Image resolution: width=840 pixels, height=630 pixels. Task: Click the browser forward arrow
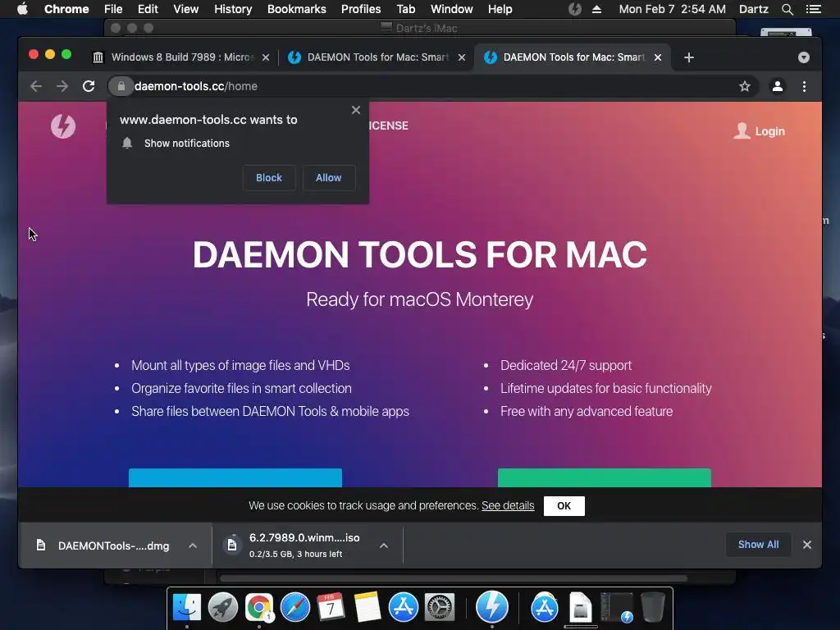pyautogui.click(x=62, y=86)
